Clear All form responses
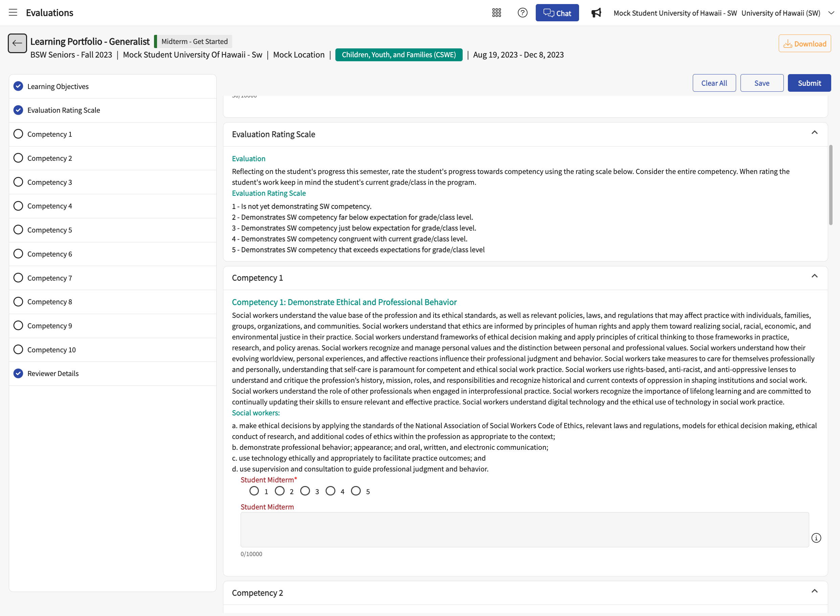Image resolution: width=840 pixels, height=616 pixels. (714, 83)
